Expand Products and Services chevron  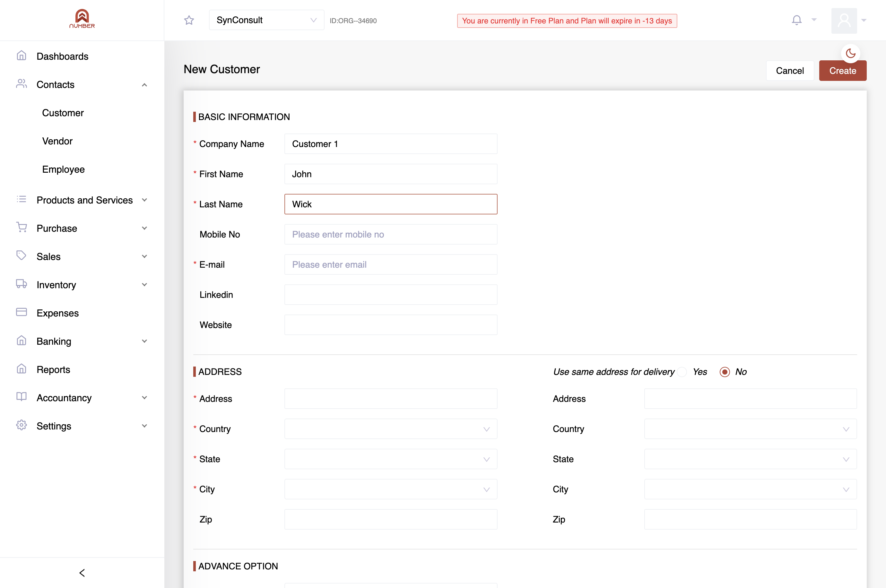144,200
